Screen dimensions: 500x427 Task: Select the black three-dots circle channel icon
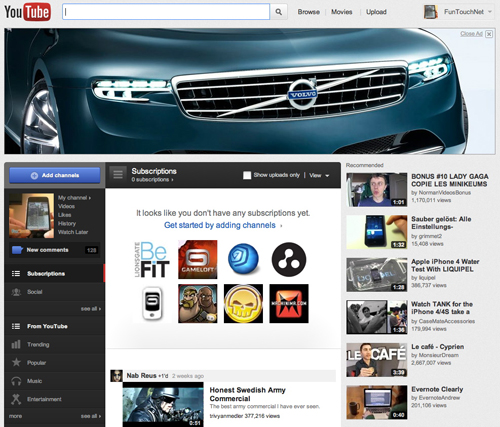(289, 259)
